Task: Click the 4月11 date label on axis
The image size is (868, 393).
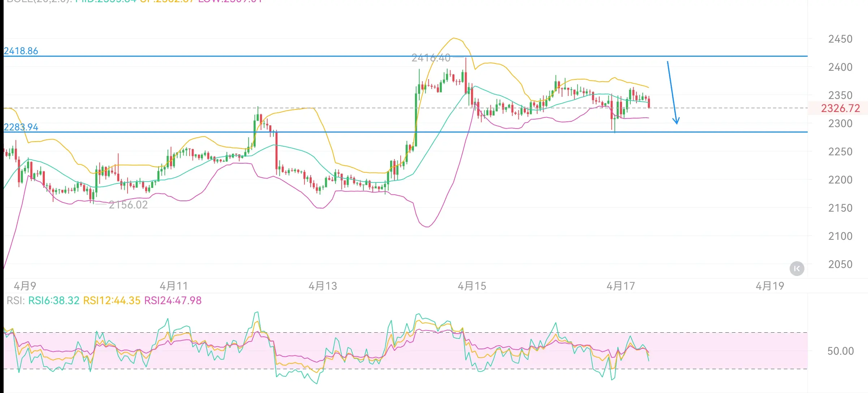Action: pos(174,286)
